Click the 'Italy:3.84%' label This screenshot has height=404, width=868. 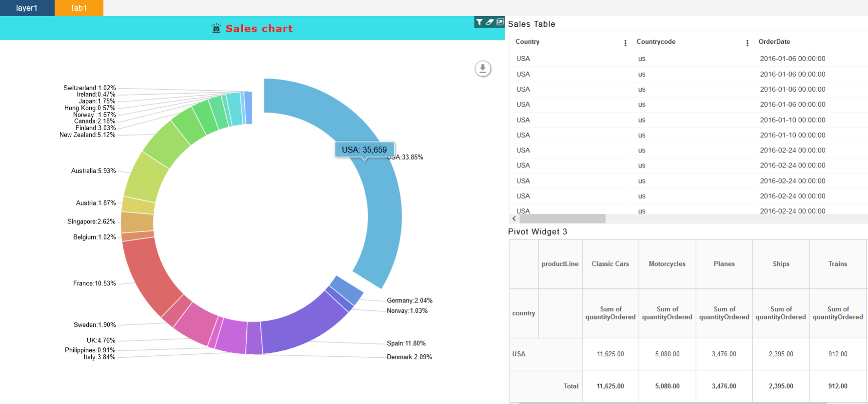99,358
